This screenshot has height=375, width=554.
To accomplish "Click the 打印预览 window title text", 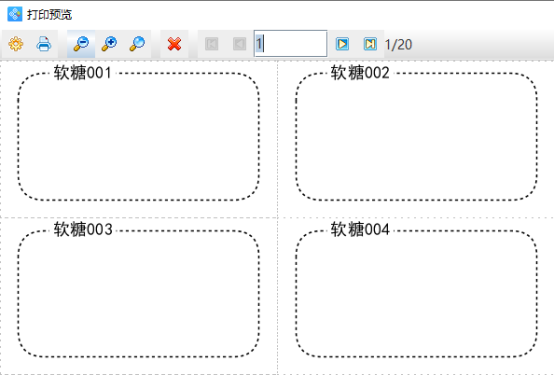I will (49, 14).
